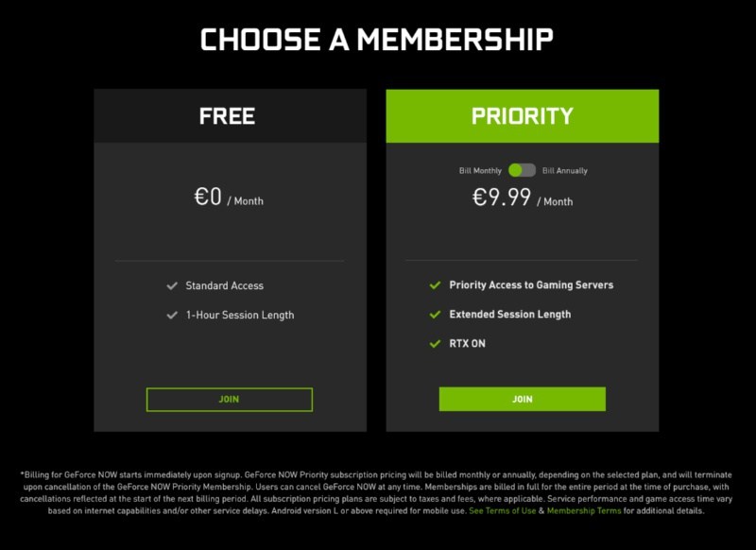The width and height of the screenshot is (756, 550).
Task: Join the Free membership
Action: coord(229,400)
